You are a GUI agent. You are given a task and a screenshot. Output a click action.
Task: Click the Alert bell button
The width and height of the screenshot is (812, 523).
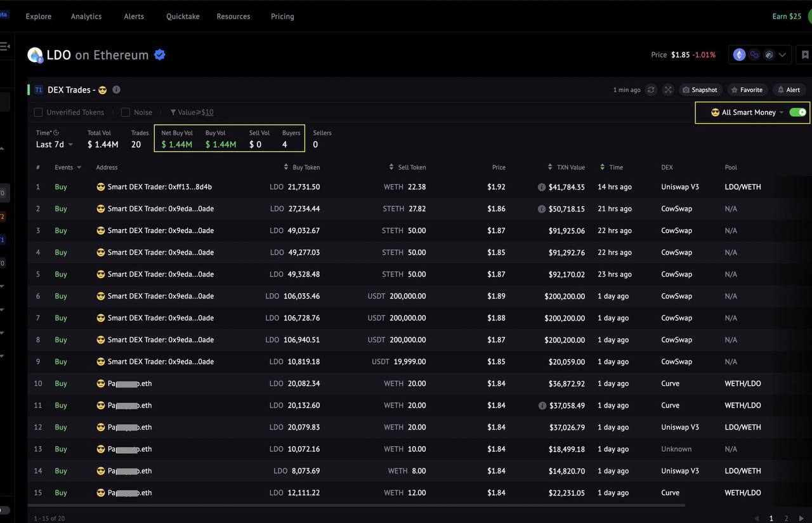point(789,89)
